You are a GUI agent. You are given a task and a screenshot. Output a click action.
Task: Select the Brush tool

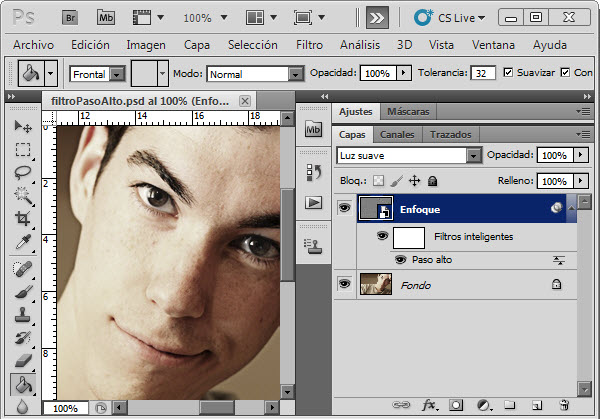[x=23, y=292]
